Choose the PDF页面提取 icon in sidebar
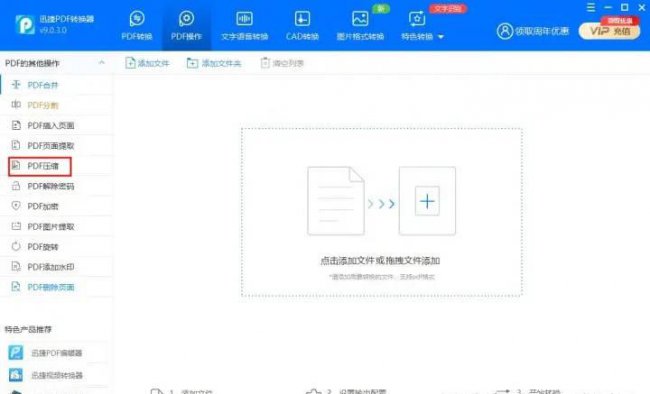This screenshot has width=650, height=394. click(x=16, y=145)
